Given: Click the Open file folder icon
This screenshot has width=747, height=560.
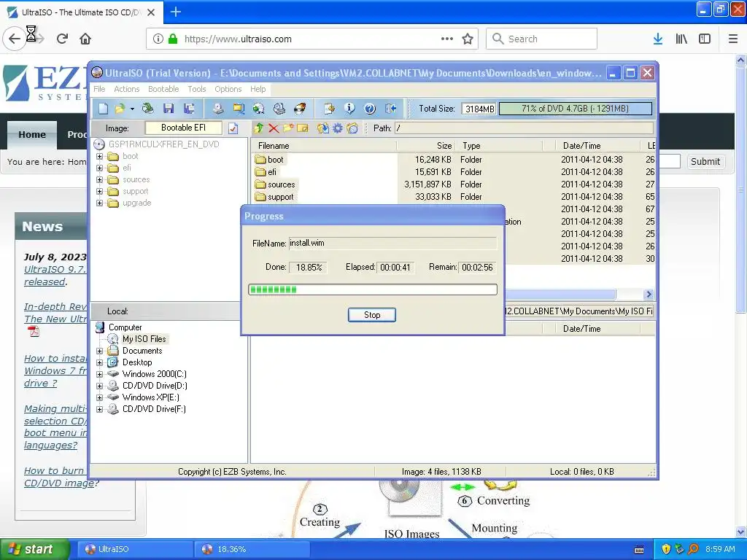Looking at the screenshot, I should tap(120, 109).
